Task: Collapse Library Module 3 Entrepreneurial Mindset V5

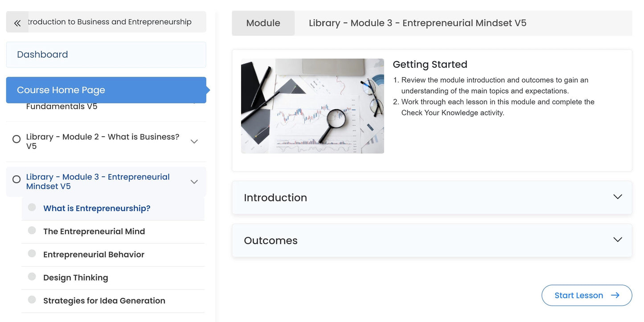Action: (194, 182)
